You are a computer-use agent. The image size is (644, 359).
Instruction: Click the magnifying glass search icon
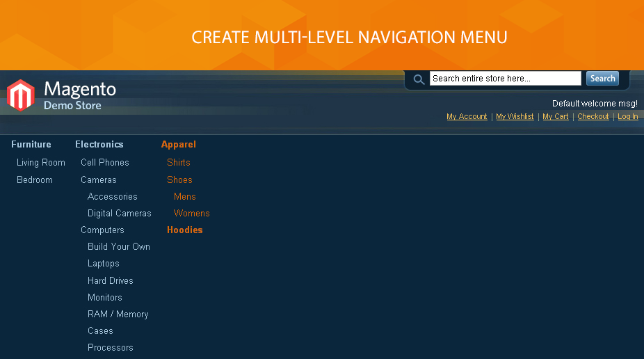419,79
